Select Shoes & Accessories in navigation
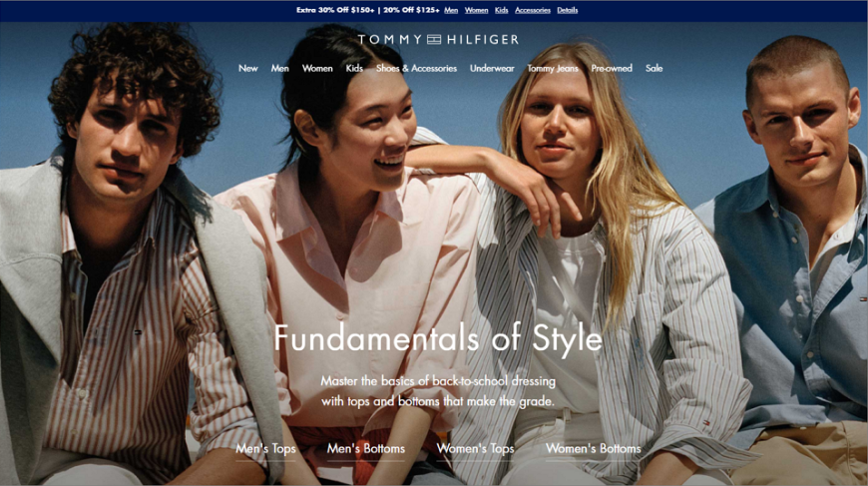 [x=416, y=68]
